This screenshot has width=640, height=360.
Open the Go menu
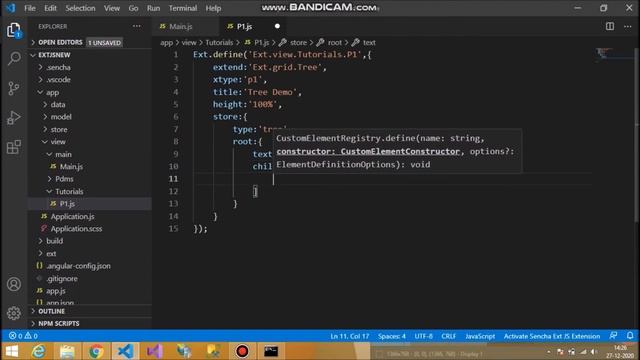(x=133, y=8)
